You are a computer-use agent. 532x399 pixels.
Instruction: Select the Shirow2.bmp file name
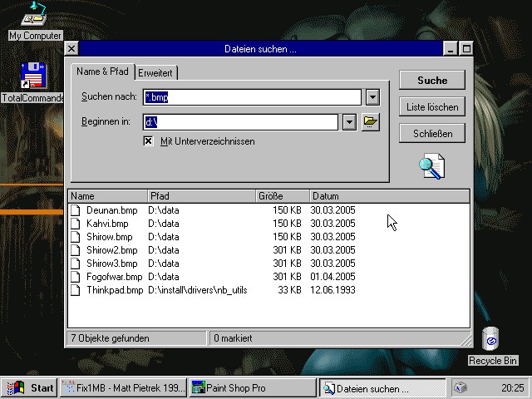pyautogui.click(x=112, y=250)
